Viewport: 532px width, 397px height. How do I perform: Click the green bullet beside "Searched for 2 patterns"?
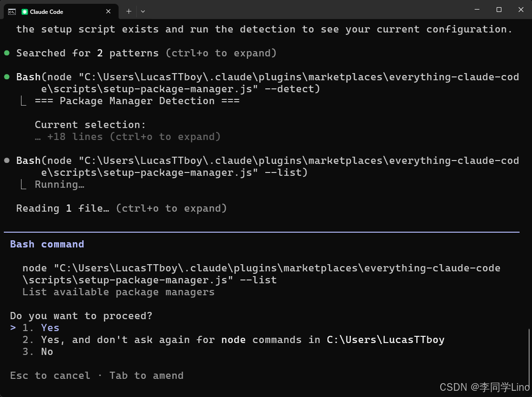point(7,53)
